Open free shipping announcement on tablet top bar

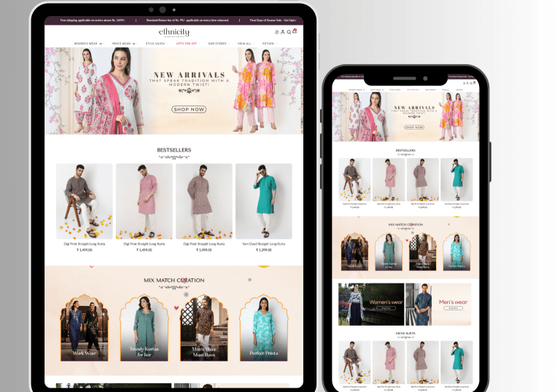[93, 20]
